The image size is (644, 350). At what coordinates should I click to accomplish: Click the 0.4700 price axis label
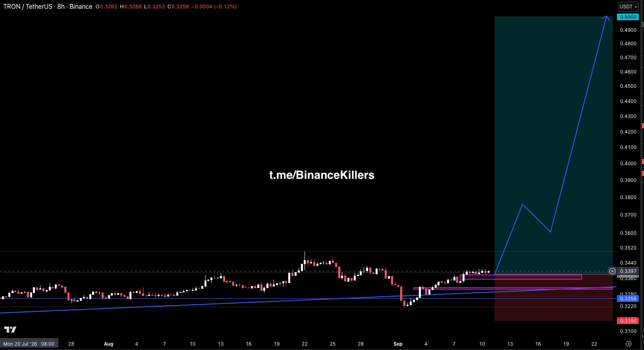628,58
